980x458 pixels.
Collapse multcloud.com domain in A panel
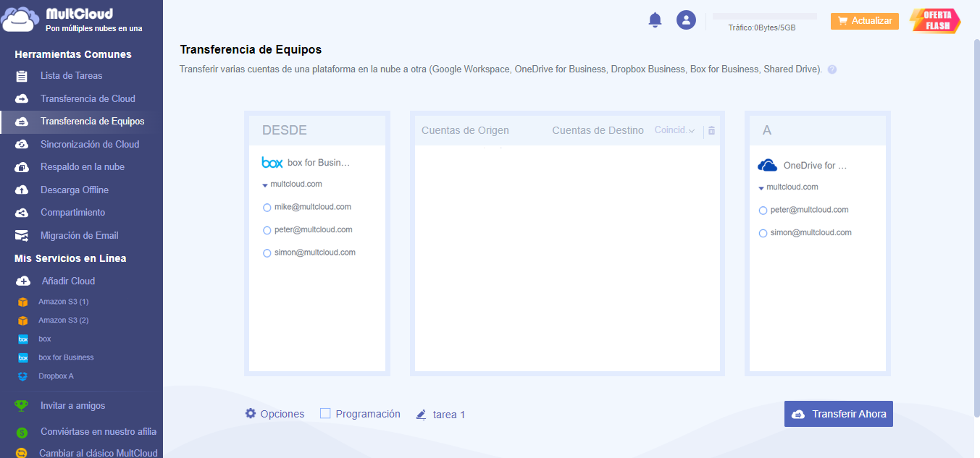tap(761, 188)
